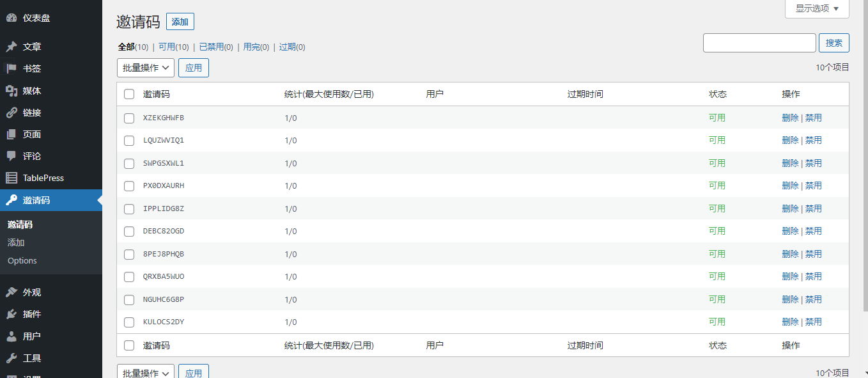Screen dimensions: 868x378
Task: Click the flag icon next to 书签
Action: [12, 68]
